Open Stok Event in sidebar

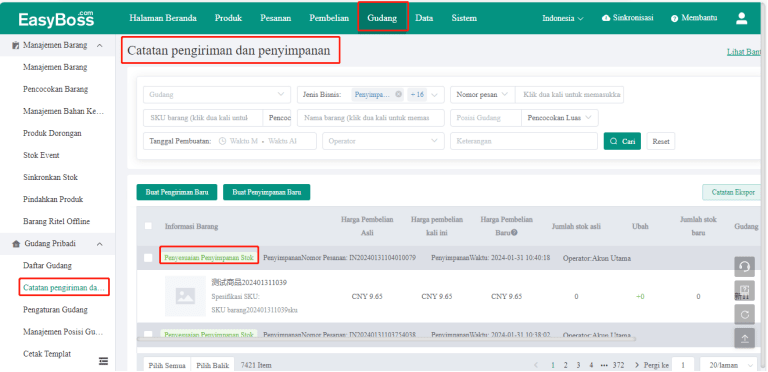41,155
